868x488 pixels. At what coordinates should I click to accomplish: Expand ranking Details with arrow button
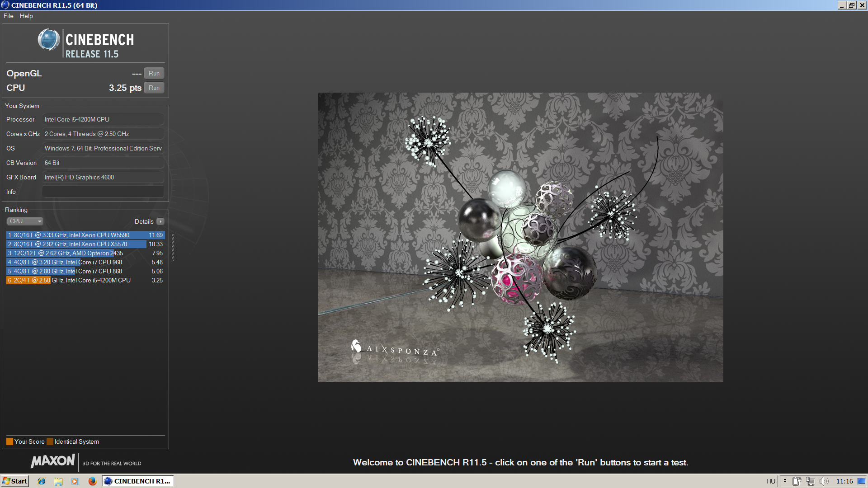click(160, 221)
